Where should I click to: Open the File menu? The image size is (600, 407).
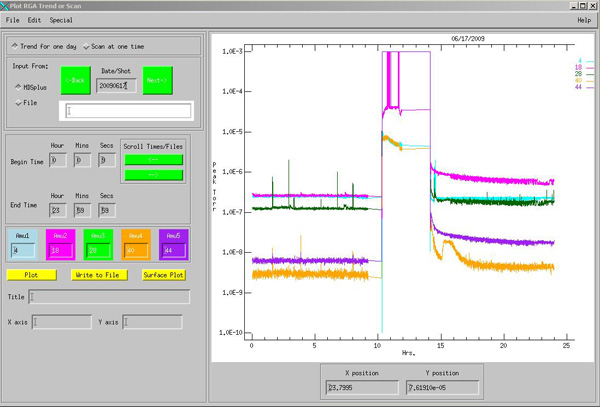coord(12,20)
